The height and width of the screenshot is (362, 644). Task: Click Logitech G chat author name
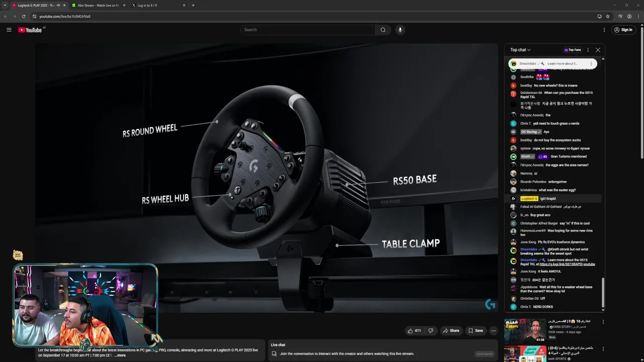pyautogui.click(x=529, y=199)
